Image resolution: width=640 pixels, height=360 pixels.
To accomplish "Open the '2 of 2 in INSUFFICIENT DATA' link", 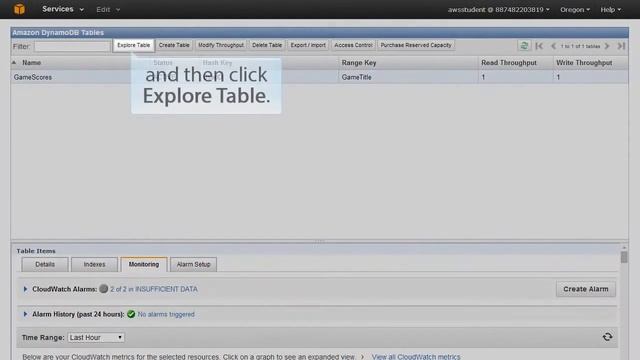I will [x=154, y=289].
